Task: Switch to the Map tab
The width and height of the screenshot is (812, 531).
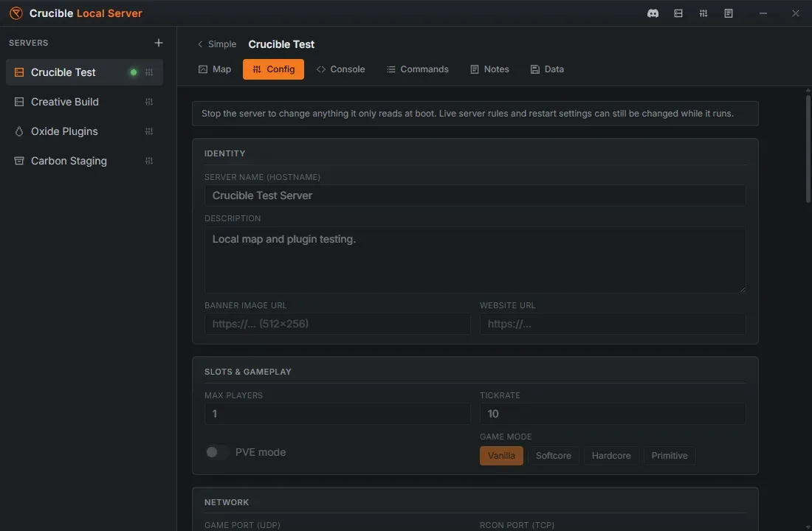Action: [x=215, y=69]
